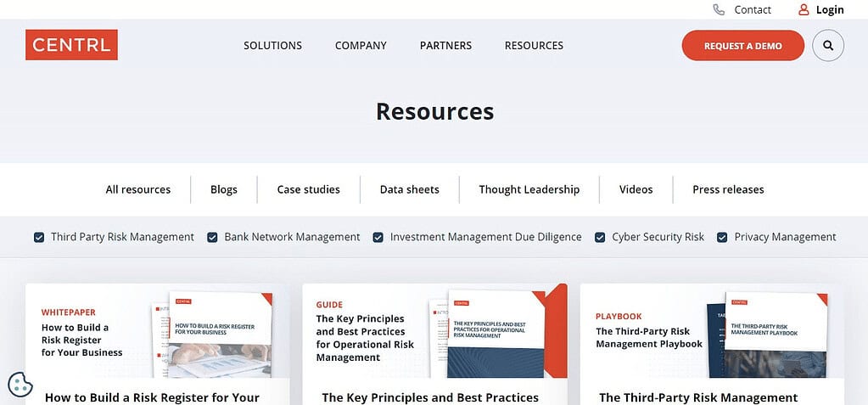Click the magnifying glass search icon

[x=827, y=46]
